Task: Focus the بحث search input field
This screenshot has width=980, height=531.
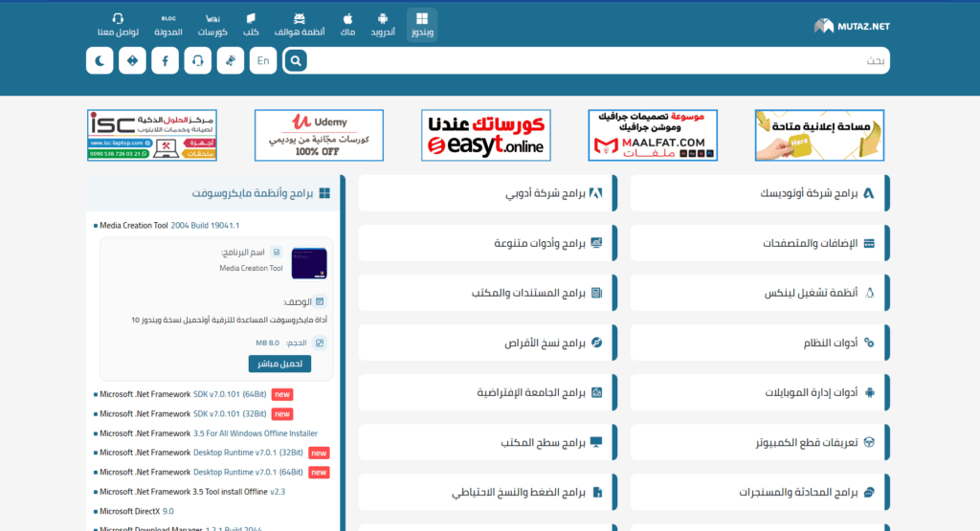Action: point(593,61)
